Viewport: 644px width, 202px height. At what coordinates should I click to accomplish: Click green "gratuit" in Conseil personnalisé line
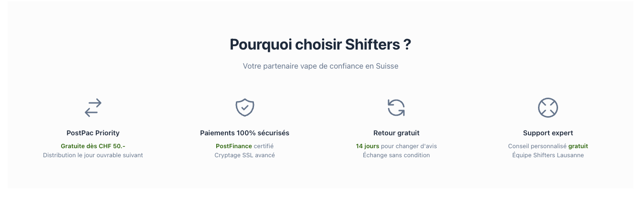click(578, 146)
